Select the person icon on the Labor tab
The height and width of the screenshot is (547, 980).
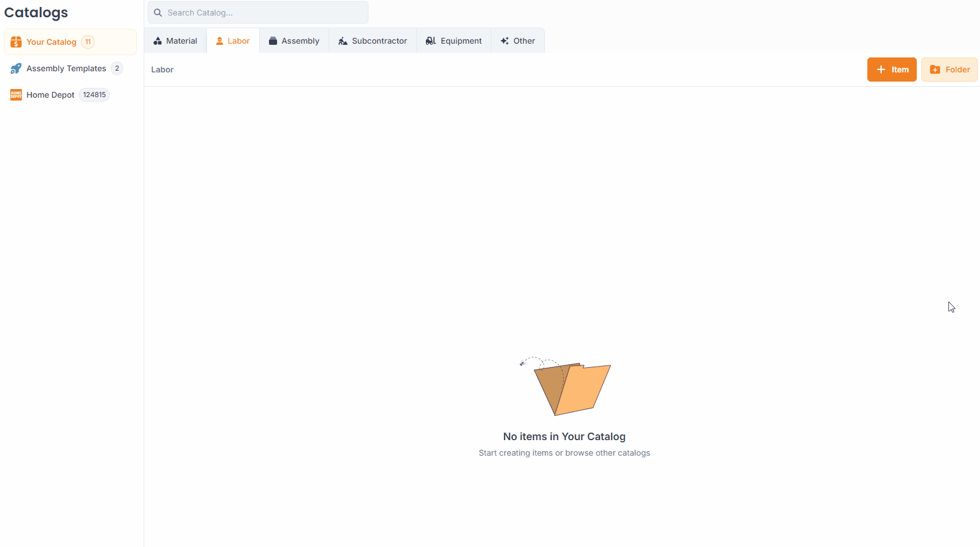click(218, 40)
